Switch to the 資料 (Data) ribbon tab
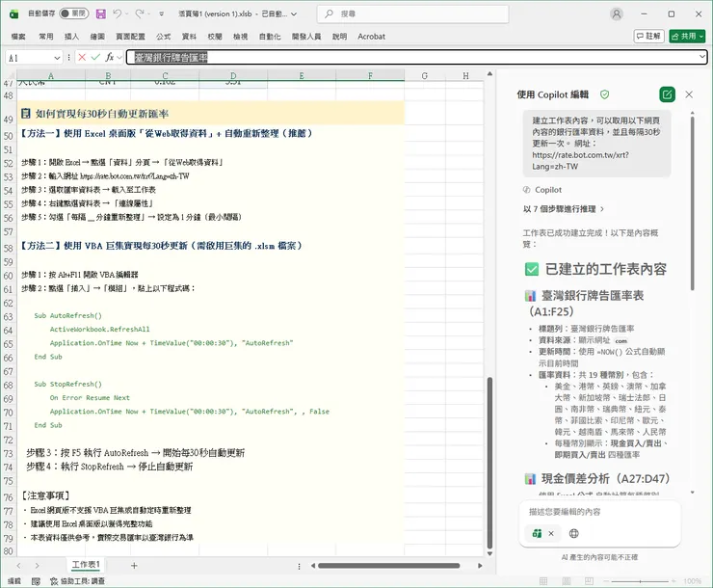Image resolution: width=713 pixels, height=588 pixels. point(189,37)
